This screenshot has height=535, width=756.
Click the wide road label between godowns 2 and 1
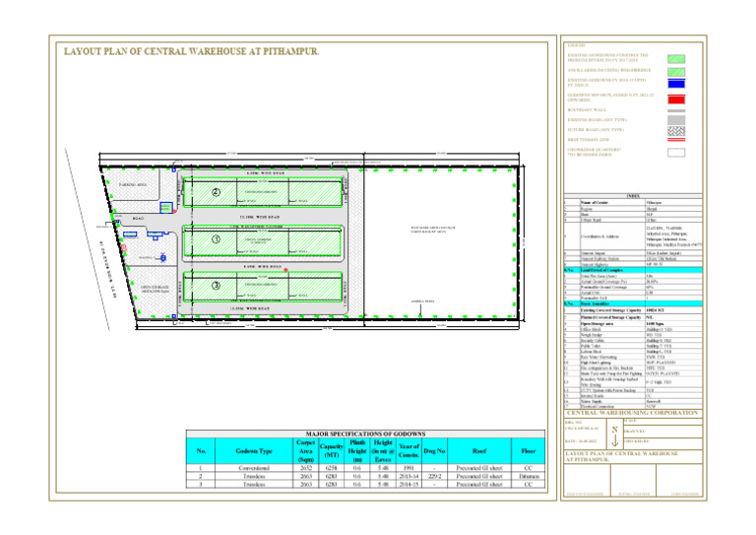click(x=260, y=217)
